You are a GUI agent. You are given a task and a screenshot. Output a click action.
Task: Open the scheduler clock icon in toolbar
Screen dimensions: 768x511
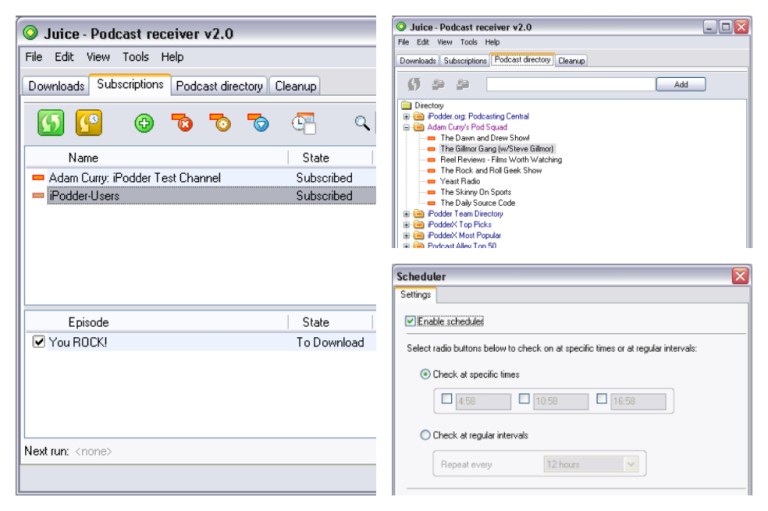pos(304,123)
